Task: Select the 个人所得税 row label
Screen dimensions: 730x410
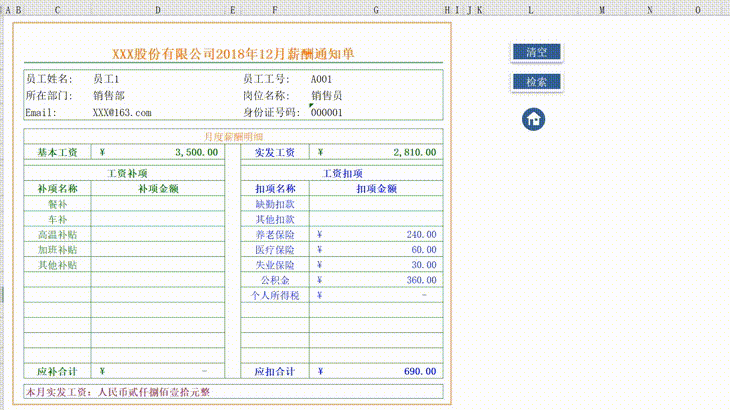Action: [x=275, y=295]
